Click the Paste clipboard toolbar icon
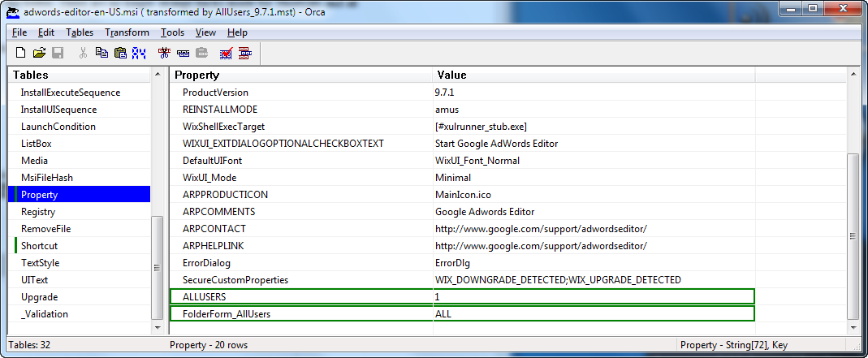 [x=120, y=53]
